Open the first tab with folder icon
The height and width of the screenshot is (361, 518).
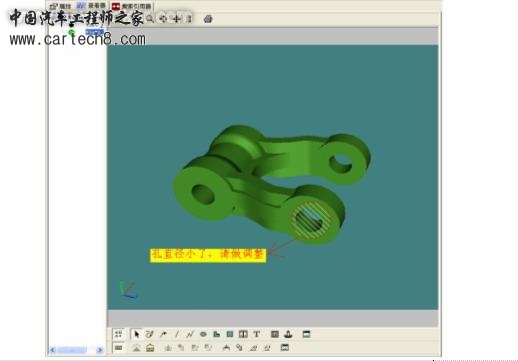[61, 6]
